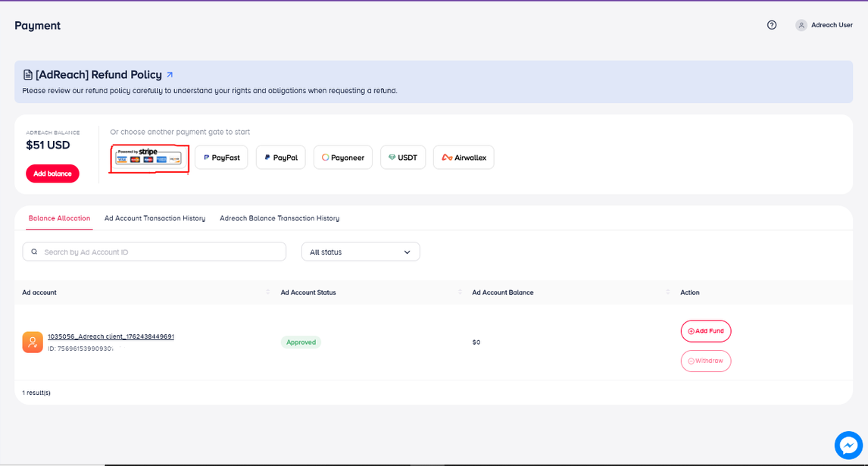The height and width of the screenshot is (466, 868).
Task: Open the Refund Policy external link arrow
Action: click(170, 75)
